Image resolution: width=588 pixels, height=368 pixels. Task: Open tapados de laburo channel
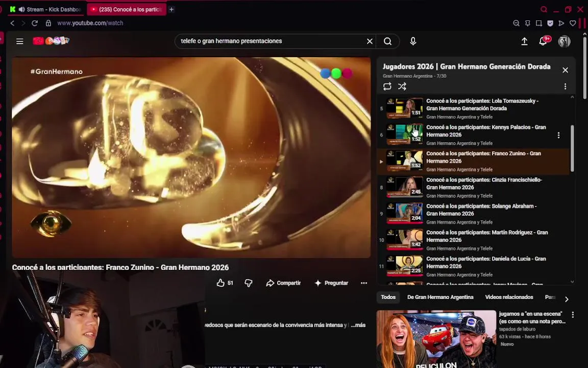point(517,329)
